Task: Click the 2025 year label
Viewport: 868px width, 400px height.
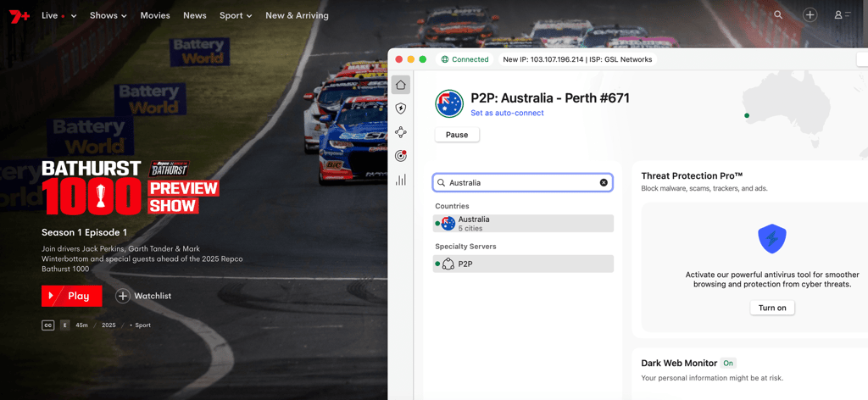Action: (x=108, y=325)
